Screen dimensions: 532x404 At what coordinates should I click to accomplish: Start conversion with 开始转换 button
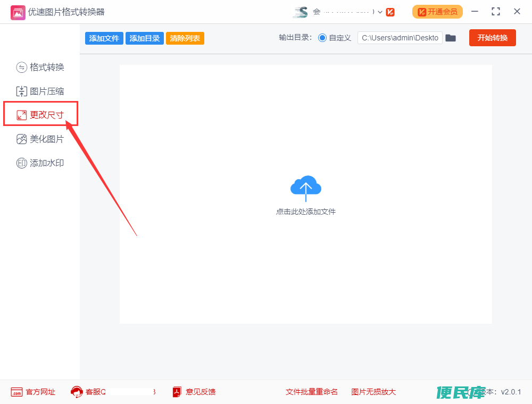[492, 38]
